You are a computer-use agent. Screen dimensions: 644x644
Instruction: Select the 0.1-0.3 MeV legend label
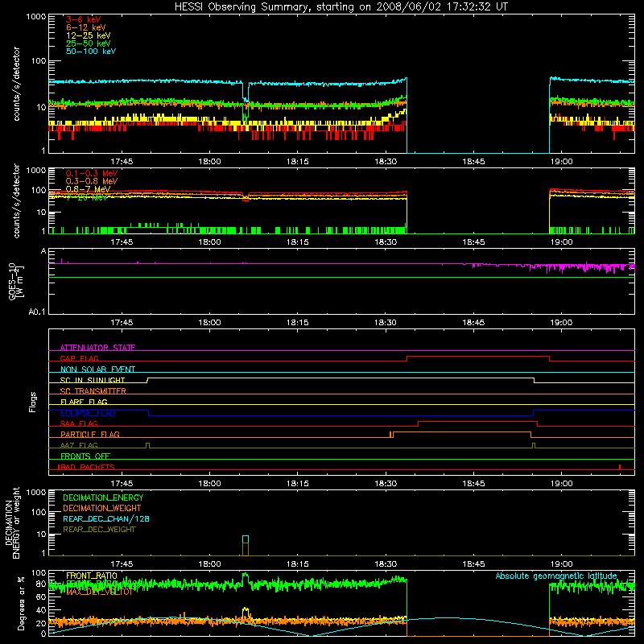coord(92,173)
